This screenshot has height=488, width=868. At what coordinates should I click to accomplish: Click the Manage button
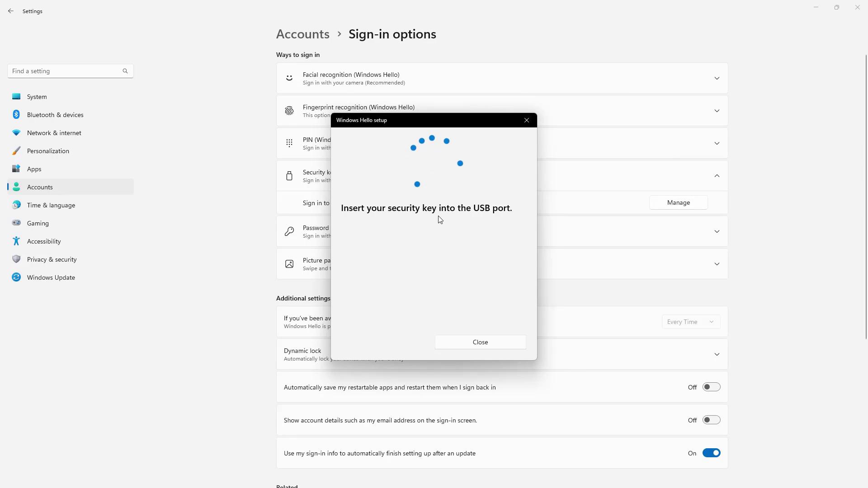pyautogui.click(x=678, y=202)
